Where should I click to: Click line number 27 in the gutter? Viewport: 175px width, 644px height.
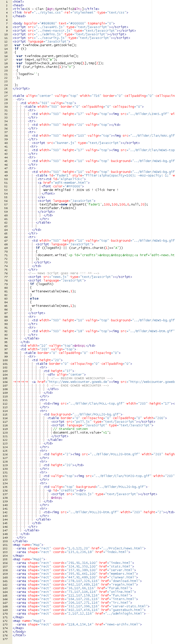[6, 96]
